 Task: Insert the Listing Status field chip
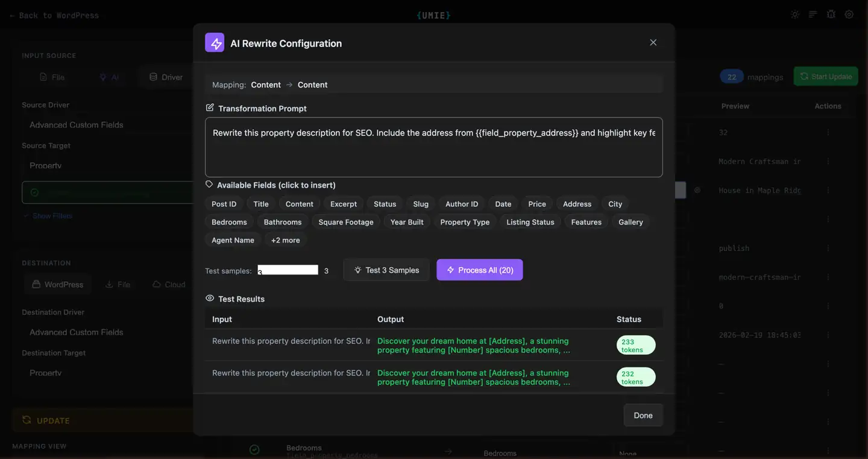click(x=530, y=222)
